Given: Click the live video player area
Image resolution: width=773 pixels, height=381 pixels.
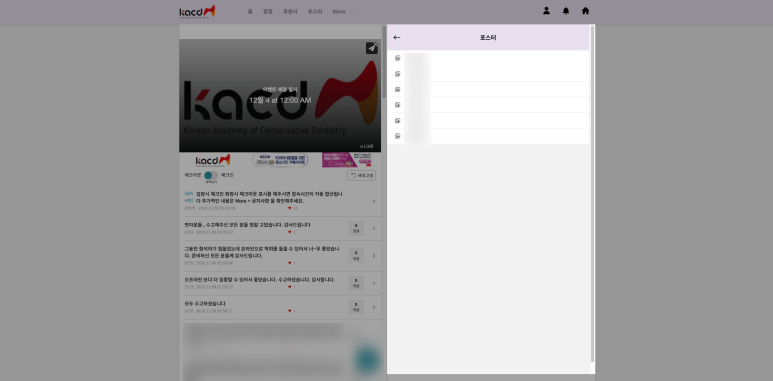Looking at the screenshot, I should coord(280,96).
